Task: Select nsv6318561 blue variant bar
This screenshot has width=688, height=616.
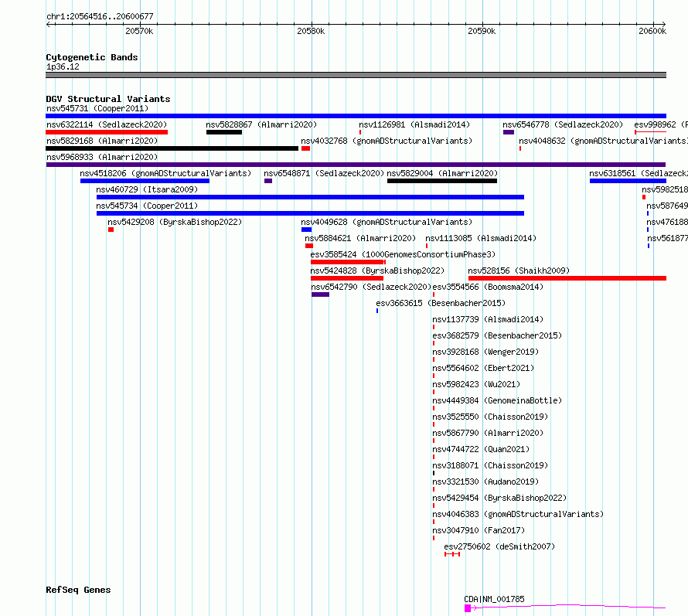Action: pyautogui.click(x=628, y=181)
